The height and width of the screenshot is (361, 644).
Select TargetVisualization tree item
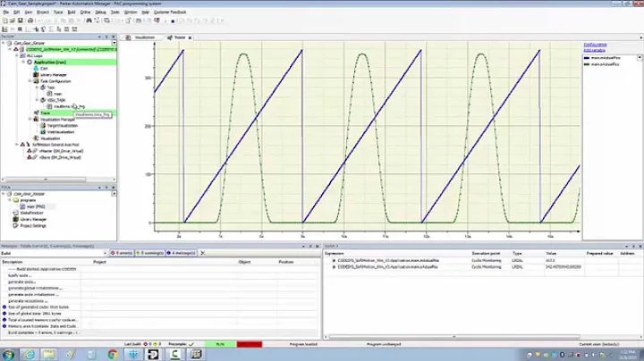(62, 125)
